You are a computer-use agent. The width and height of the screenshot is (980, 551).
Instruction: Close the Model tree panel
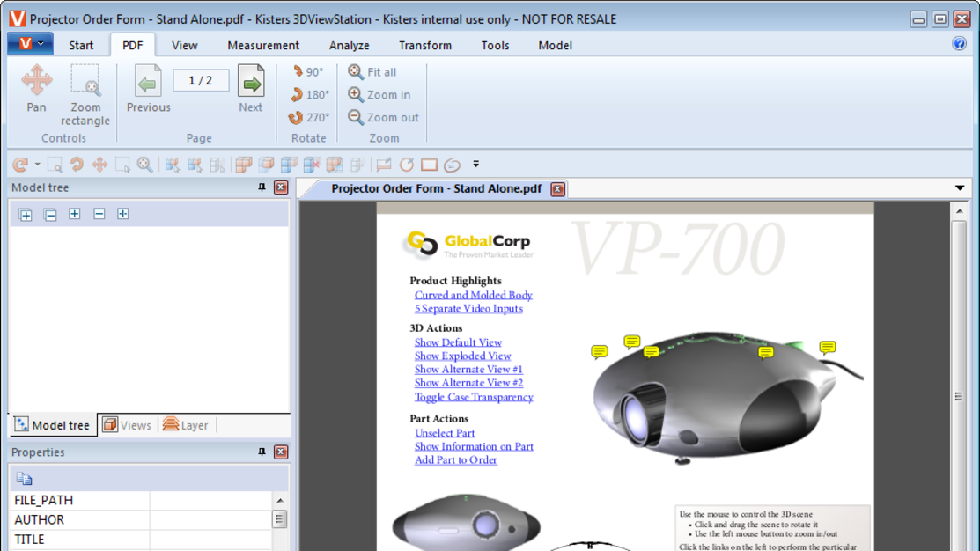coord(281,187)
